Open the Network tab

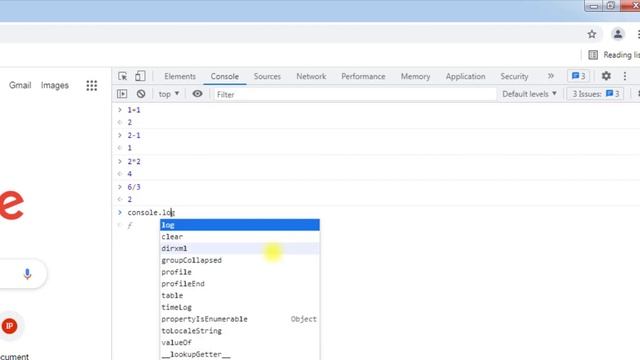(x=311, y=76)
